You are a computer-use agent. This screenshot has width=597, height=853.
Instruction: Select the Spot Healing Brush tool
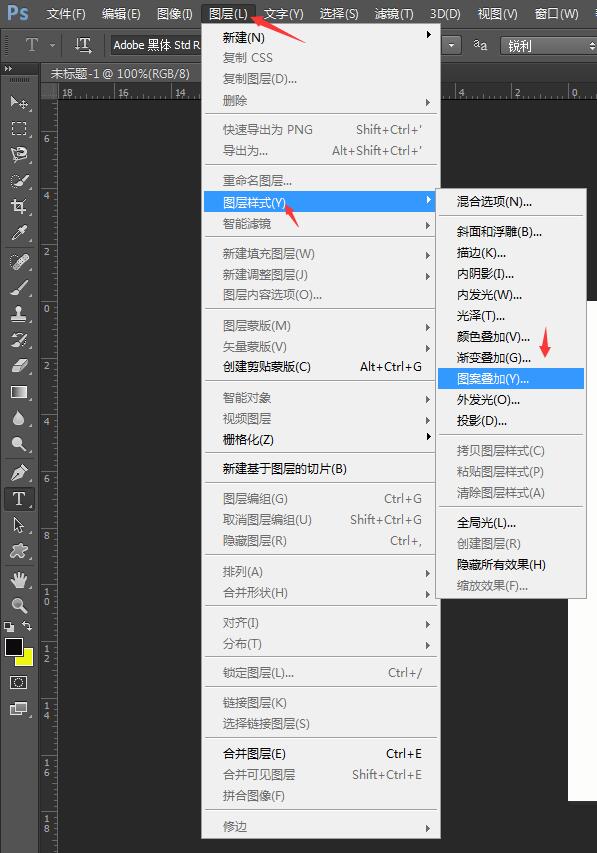click(x=20, y=262)
